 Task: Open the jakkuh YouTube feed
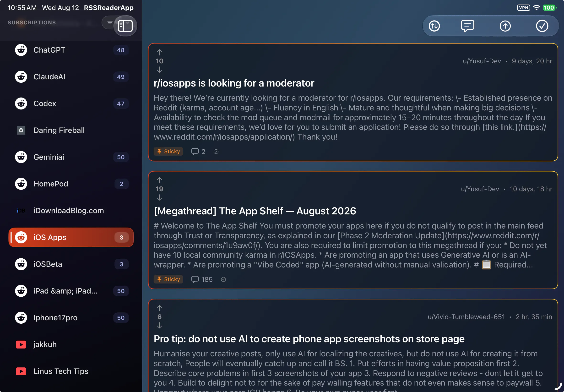(71, 344)
